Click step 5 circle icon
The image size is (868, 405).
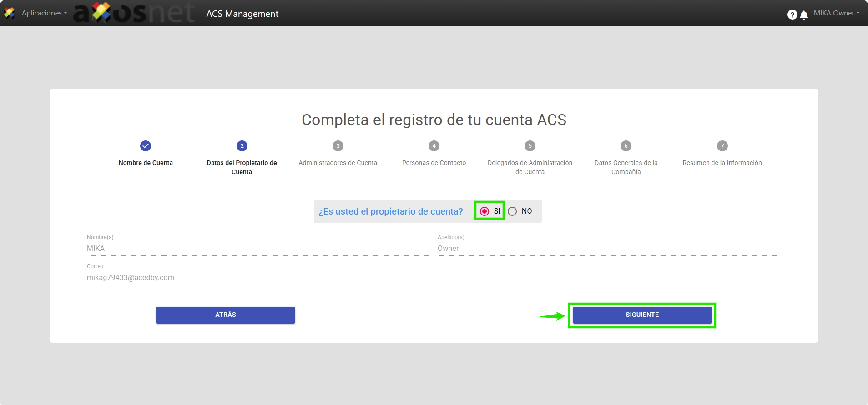click(x=530, y=146)
